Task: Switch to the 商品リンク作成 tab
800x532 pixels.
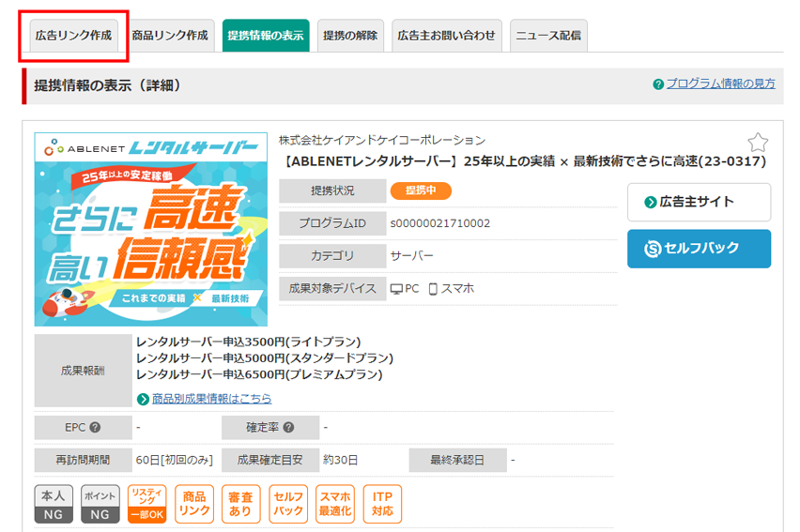Action: click(170, 36)
